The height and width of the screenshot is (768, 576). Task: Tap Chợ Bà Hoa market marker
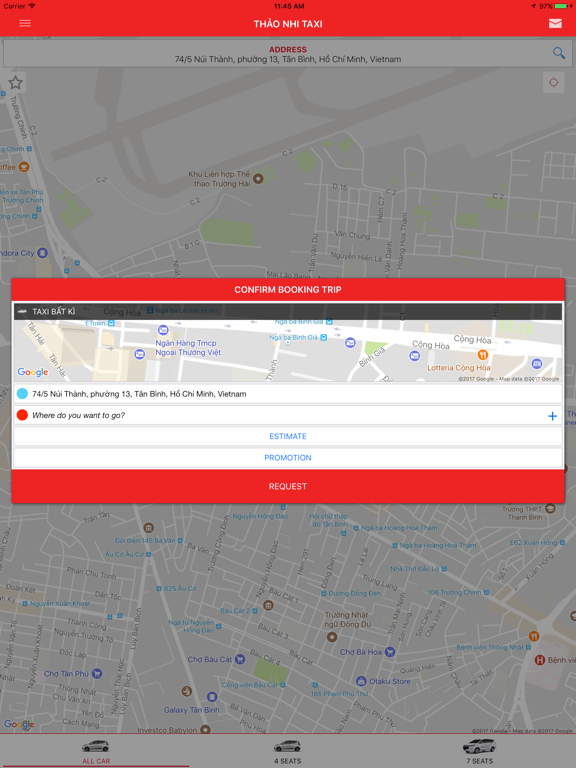pos(389,652)
